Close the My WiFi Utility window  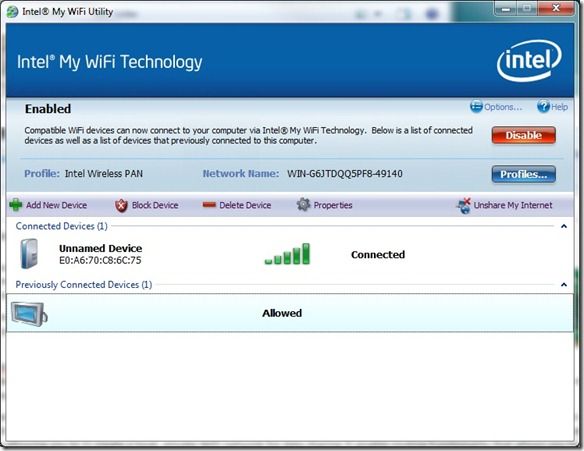tap(556, 8)
